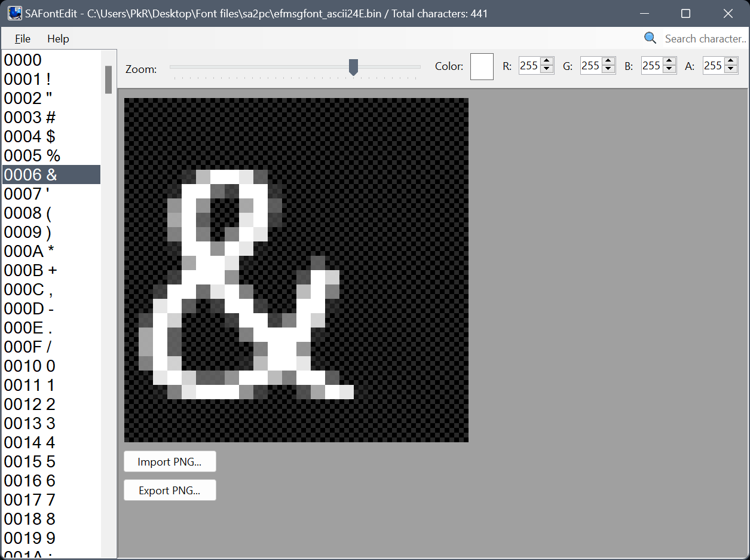Open the white Color swatch picker
750x560 pixels.
(482, 66)
